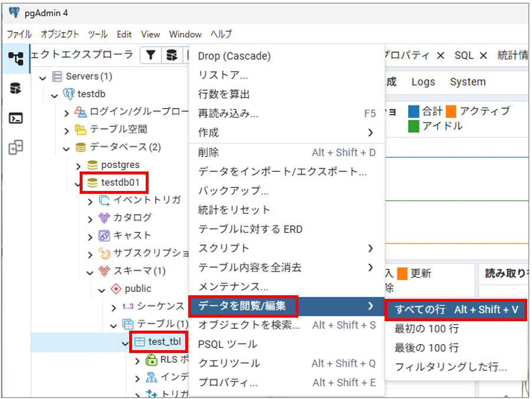This screenshot has width=532, height=399.
Task: Click the テーブル空間 folder icon
Action: point(80,129)
